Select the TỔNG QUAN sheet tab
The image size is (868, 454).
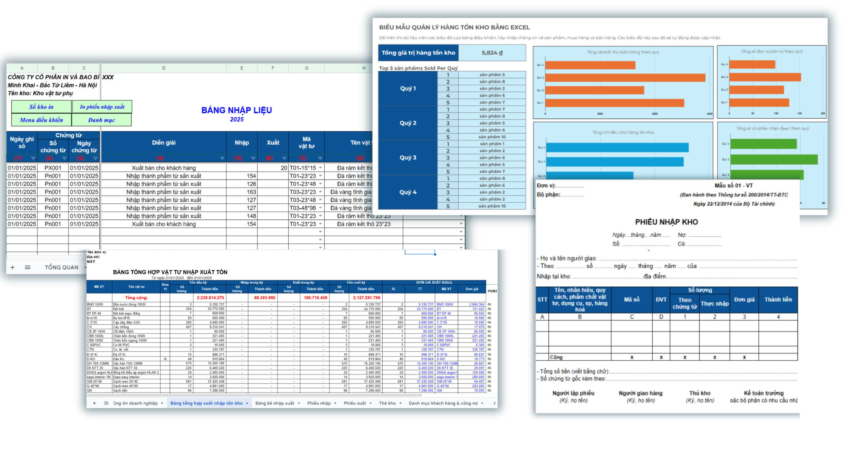[61, 268]
